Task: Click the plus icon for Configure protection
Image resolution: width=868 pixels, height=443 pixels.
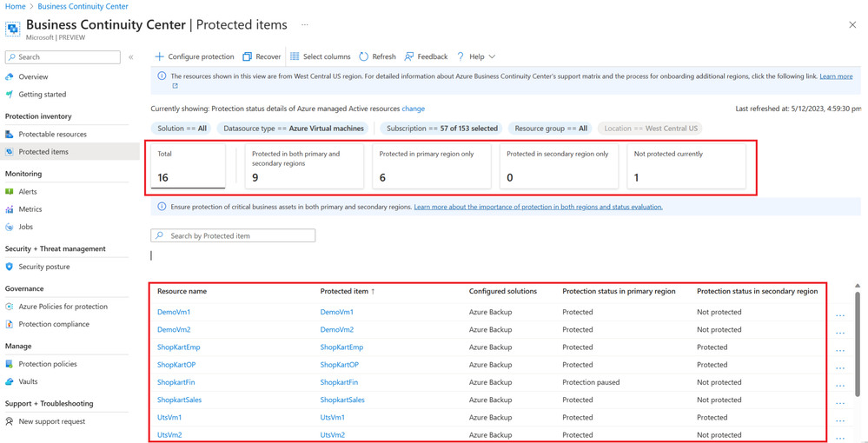Action: click(159, 56)
